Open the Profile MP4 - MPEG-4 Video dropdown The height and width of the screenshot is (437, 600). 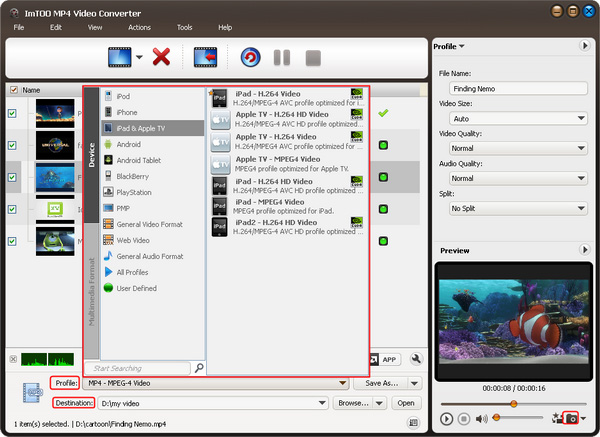click(216, 383)
